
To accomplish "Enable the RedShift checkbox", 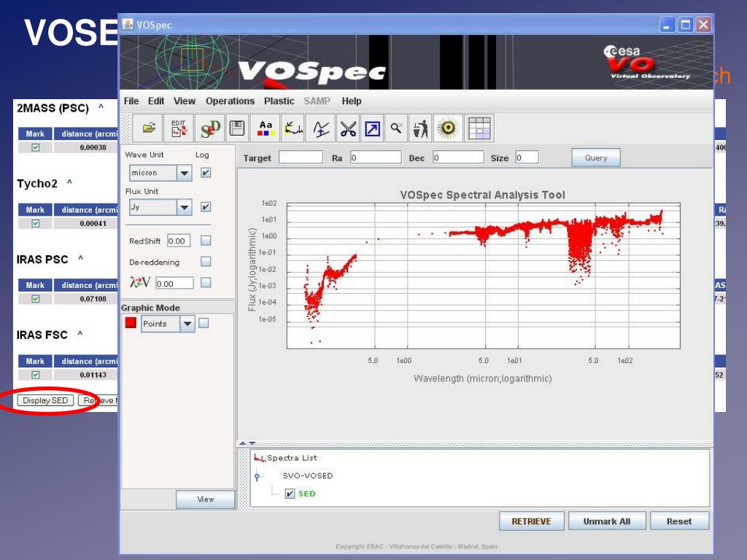I will pos(206,241).
